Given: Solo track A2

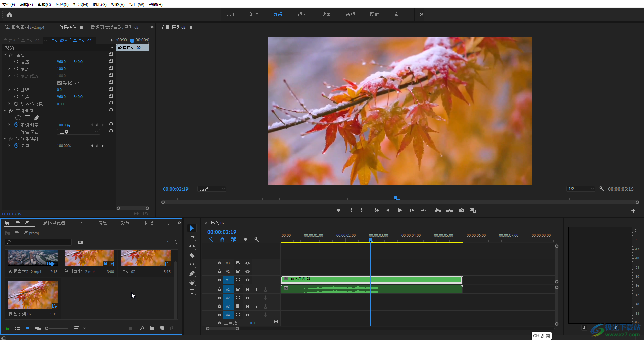Looking at the screenshot, I should (256, 298).
